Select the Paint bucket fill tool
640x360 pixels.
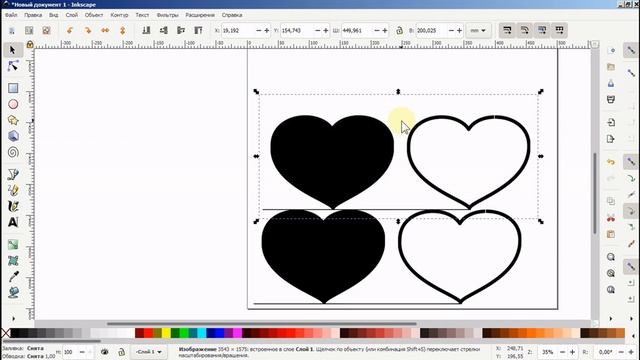point(13,292)
